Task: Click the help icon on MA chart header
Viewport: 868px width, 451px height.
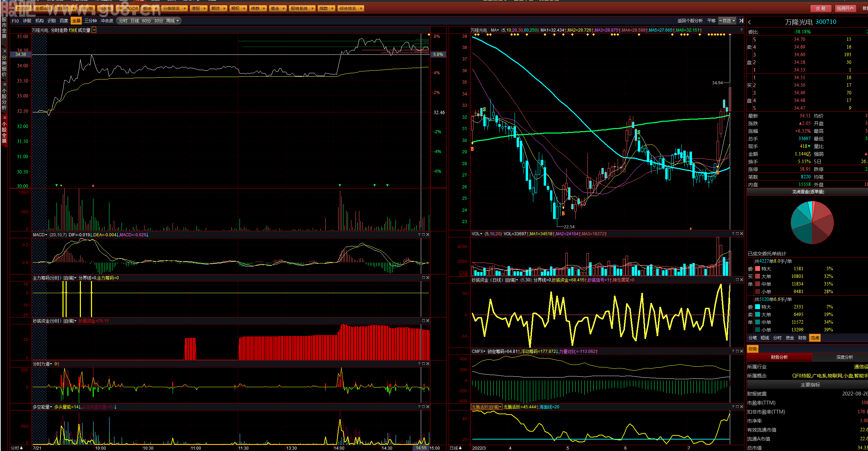Action: [741, 30]
